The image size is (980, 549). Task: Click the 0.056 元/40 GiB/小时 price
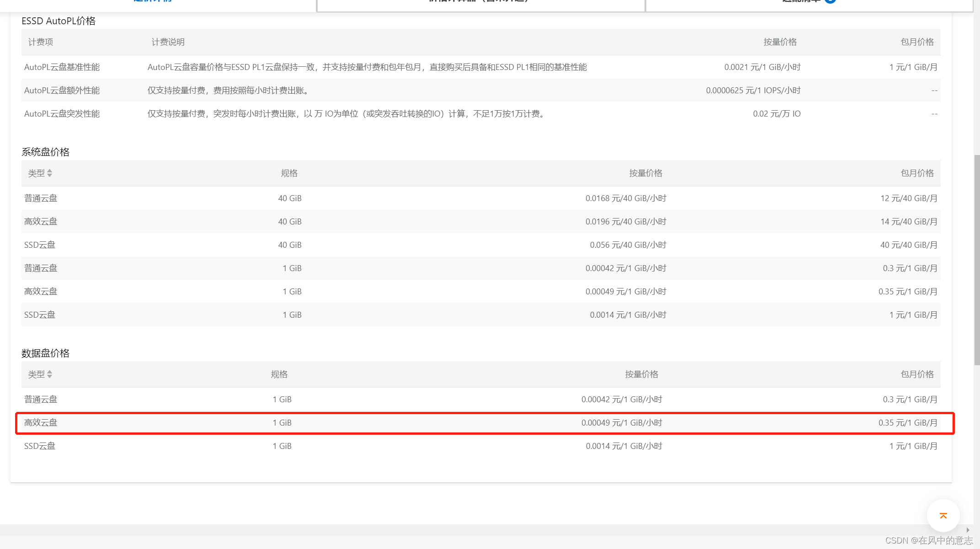pyautogui.click(x=628, y=245)
